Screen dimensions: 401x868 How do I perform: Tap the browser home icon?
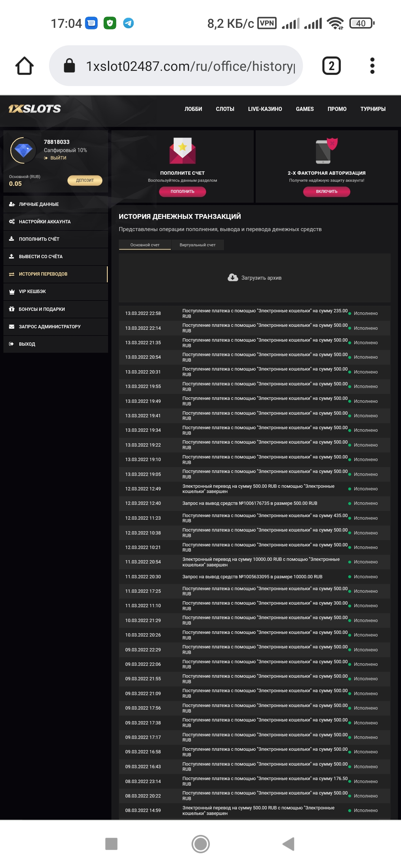[x=25, y=66]
